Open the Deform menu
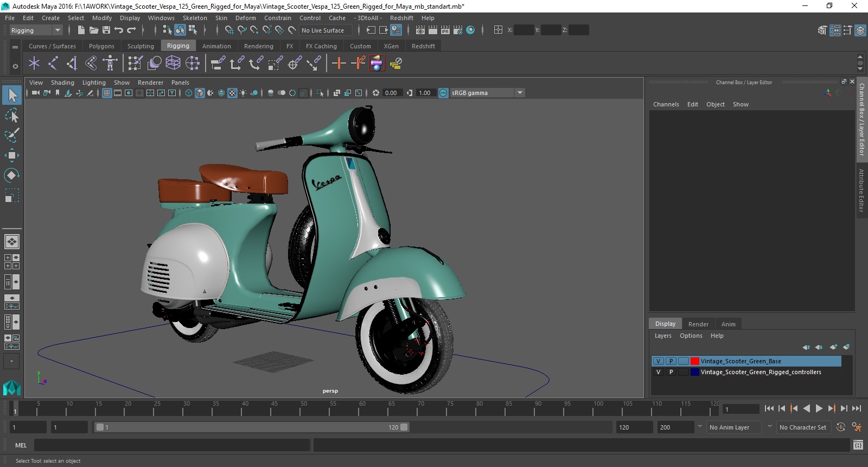 (245, 18)
